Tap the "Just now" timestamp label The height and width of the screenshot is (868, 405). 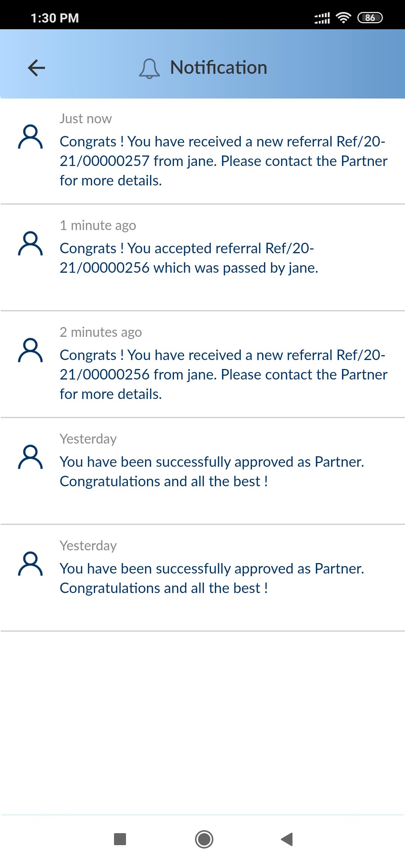85,119
